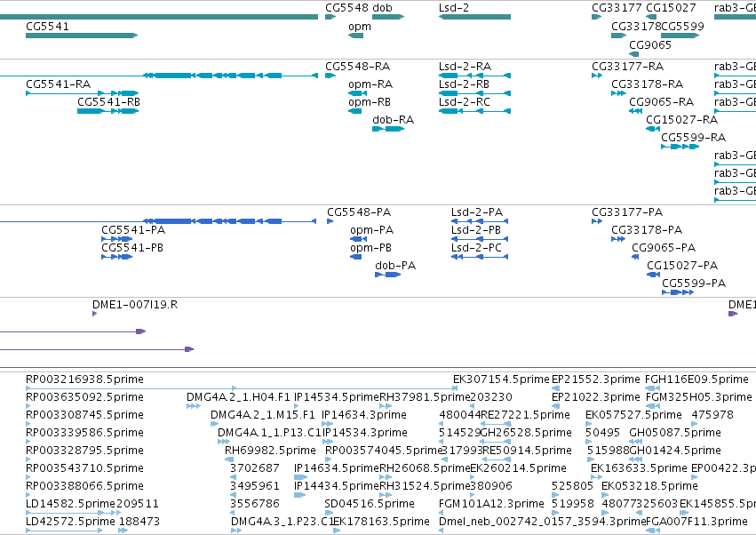Click the Lsd-2-PA protein label
756x535 pixels.
point(477,212)
